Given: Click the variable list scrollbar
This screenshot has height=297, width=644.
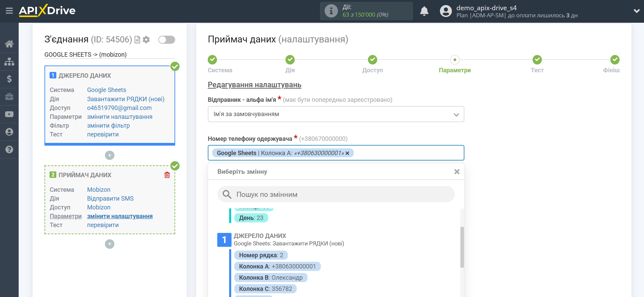Looking at the screenshot, I should tap(462, 247).
